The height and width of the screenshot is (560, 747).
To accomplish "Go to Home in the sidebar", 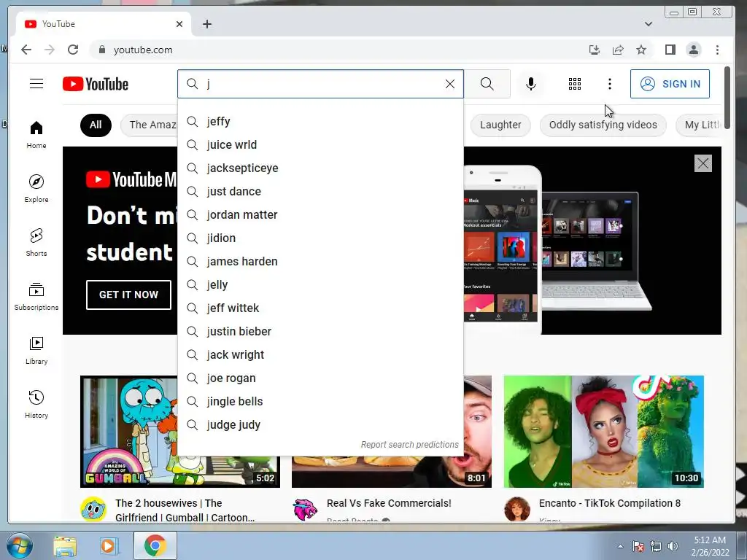I will [36, 135].
